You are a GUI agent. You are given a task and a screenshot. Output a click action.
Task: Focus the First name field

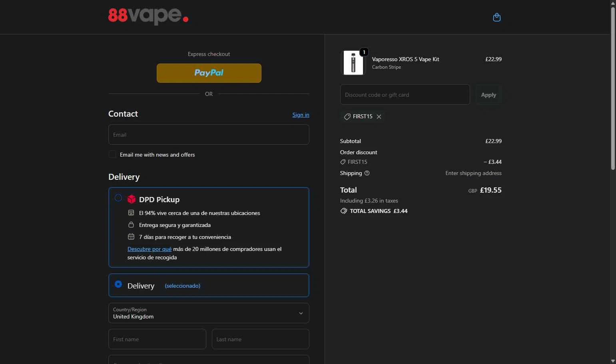coord(157,339)
